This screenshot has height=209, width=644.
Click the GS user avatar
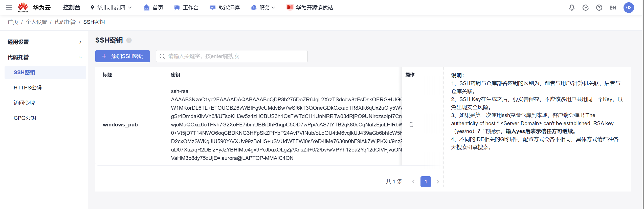click(x=629, y=8)
